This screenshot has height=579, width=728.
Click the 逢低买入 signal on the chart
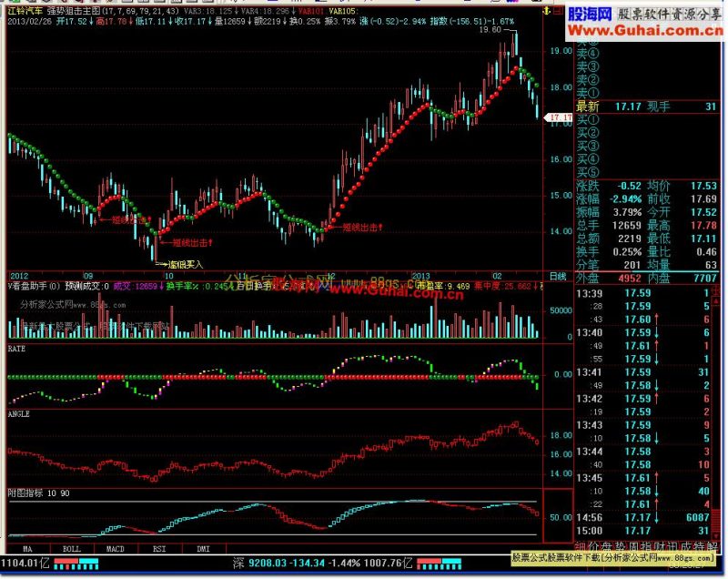point(186,265)
